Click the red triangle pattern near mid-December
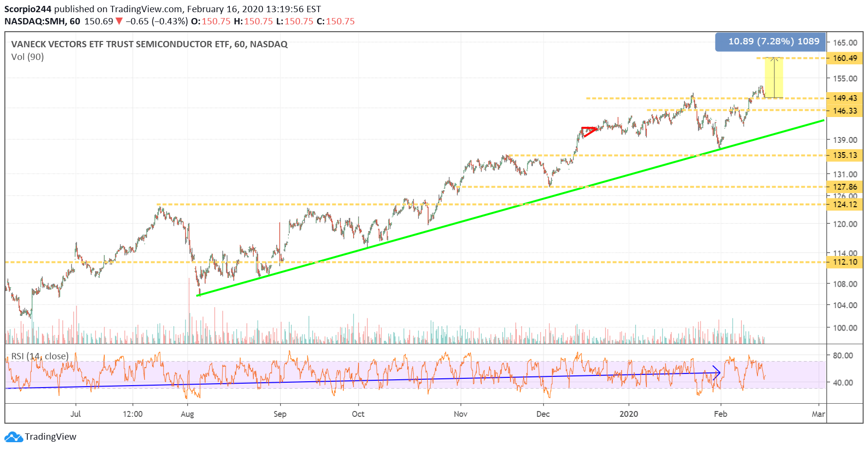The image size is (868, 450). click(x=588, y=132)
